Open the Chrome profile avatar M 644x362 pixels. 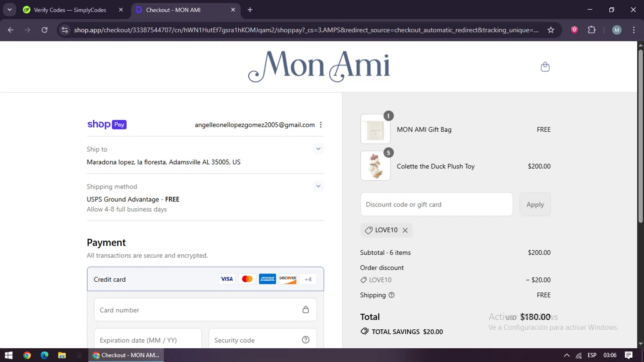click(x=617, y=30)
